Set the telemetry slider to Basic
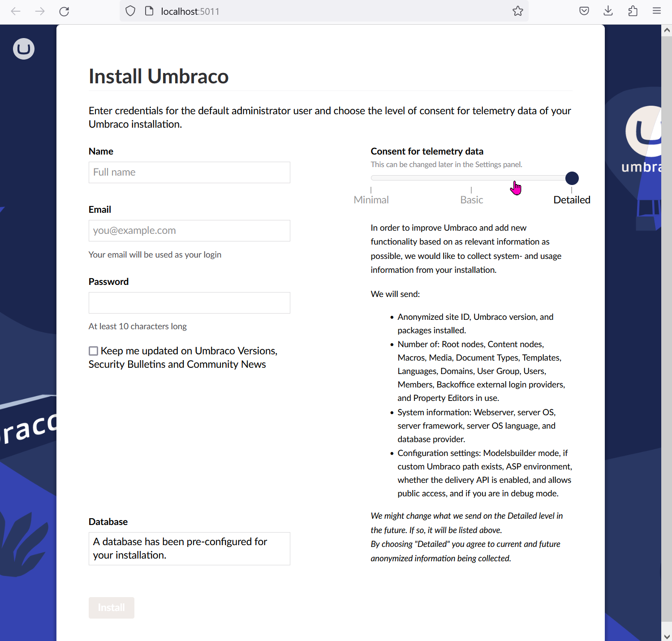This screenshot has width=672, height=641. [472, 200]
